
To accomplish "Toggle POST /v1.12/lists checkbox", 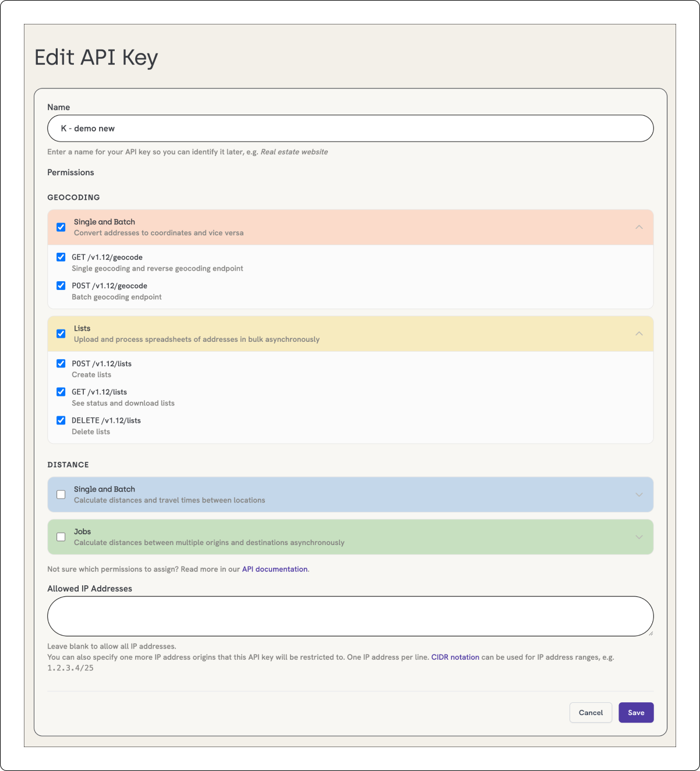I will click(x=61, y=363).
